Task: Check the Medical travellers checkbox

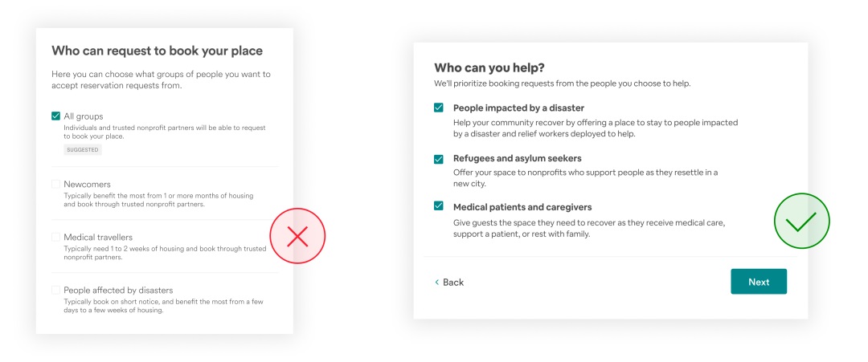Action: coord(56,237)
